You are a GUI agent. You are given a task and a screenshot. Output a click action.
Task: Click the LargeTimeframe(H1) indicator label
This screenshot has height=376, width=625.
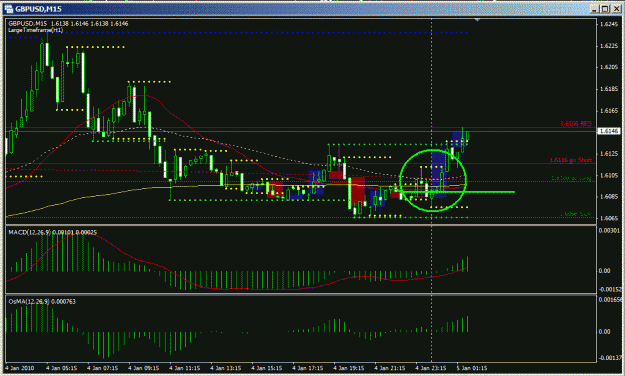pyautogui.click(x=35, y=30)
